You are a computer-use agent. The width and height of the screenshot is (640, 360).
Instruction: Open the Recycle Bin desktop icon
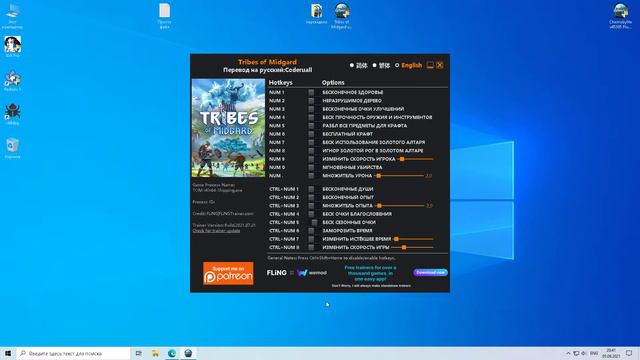click(12, 148)
